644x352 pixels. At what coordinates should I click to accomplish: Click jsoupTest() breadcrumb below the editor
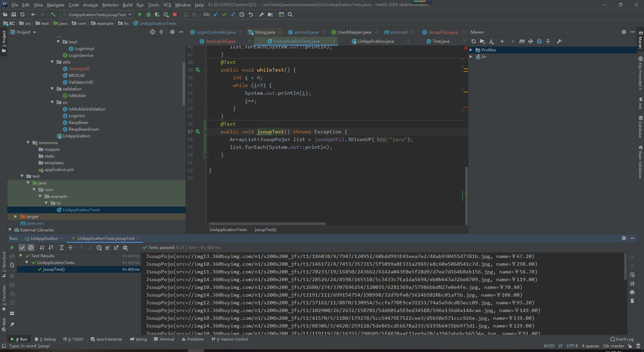[265, 230]
